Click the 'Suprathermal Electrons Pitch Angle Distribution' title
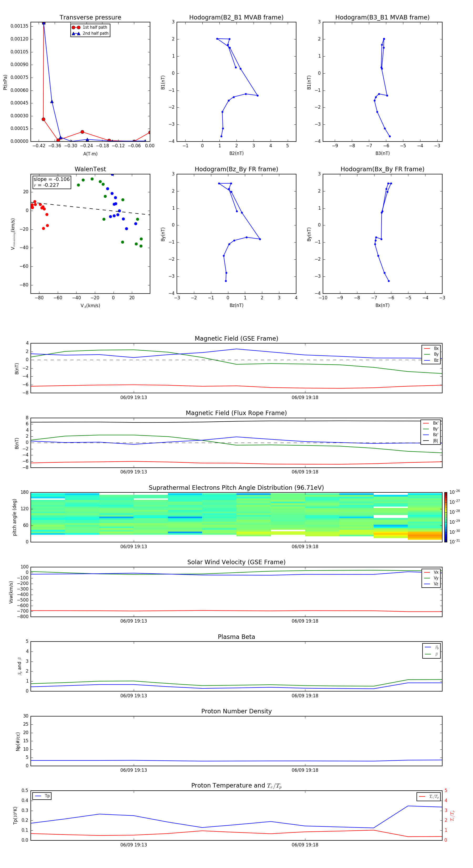Viewport: 473px width, 868px height. click(x=236, y=488)
